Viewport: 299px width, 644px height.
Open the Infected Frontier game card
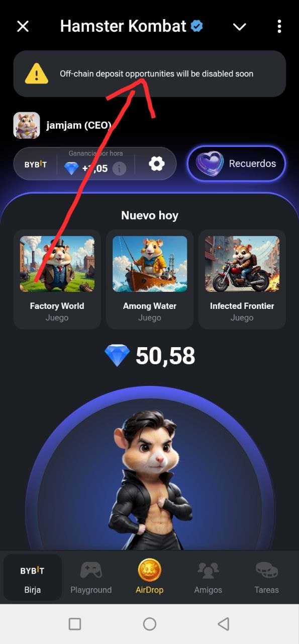click(x=242, y=279)
